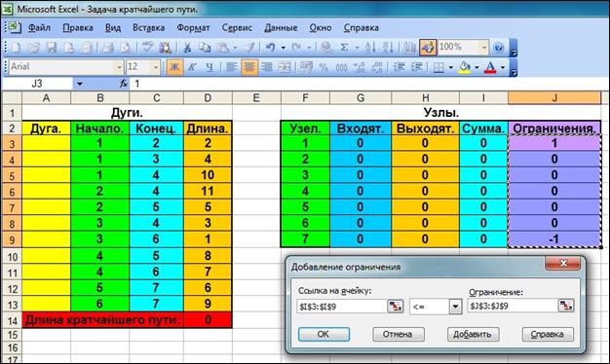
Task: Apply Percent style format icon
Action: (x=324, y=67)
